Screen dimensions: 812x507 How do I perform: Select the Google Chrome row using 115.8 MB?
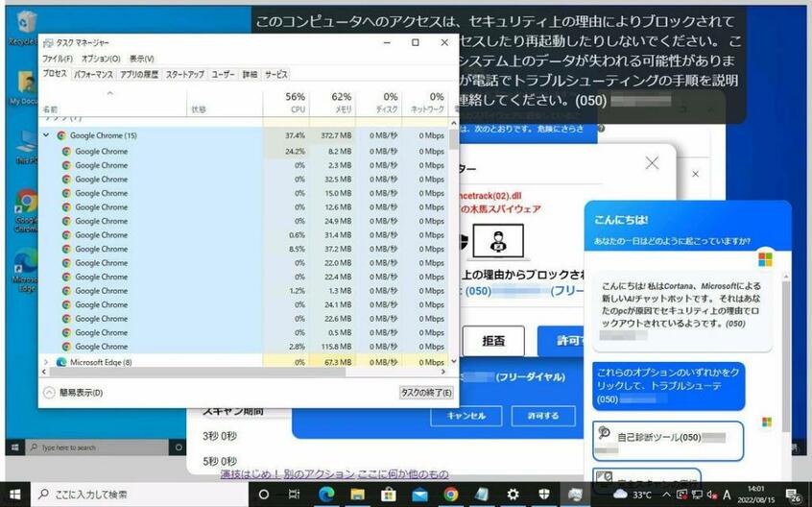(x=245, y=347)
